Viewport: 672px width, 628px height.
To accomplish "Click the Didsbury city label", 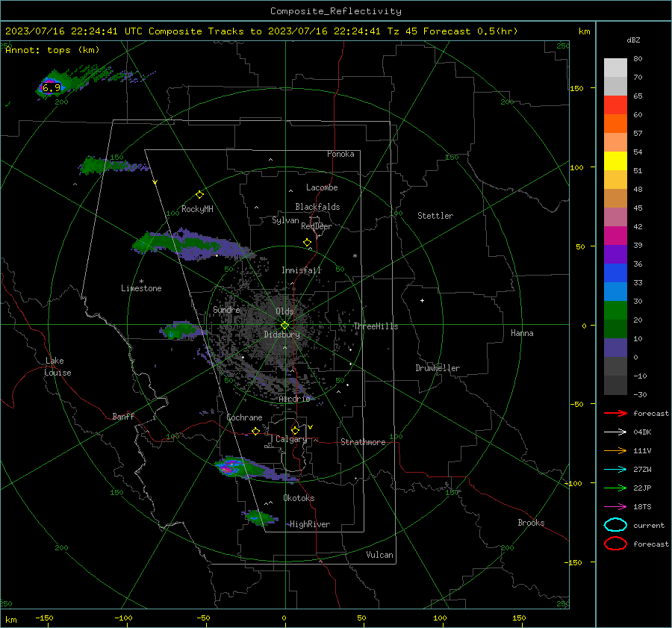I will 281,335.
